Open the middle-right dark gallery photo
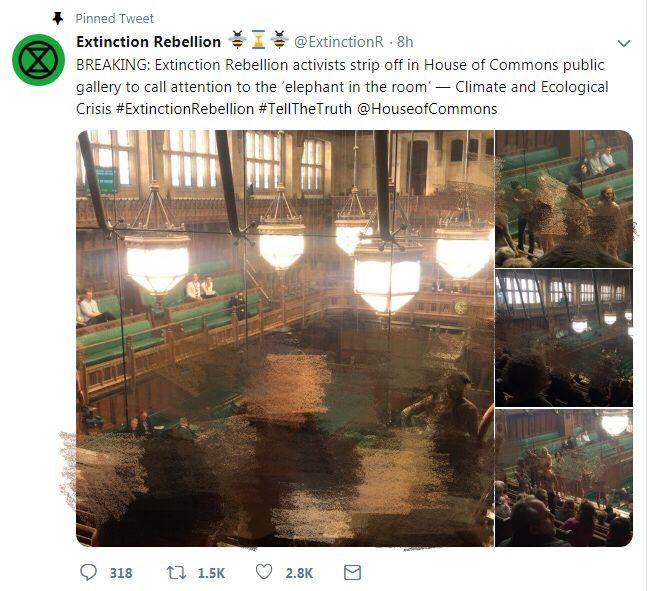This screenshot has height=591, width=647. (564, 338)
